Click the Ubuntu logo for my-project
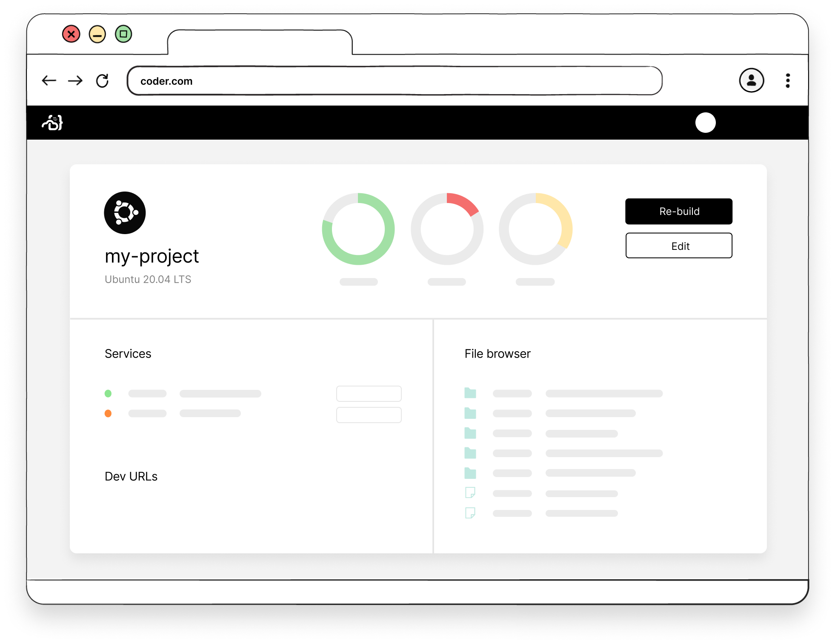This screenshot has width=835, height=644. pyautogui.click(x=125, y=212)
